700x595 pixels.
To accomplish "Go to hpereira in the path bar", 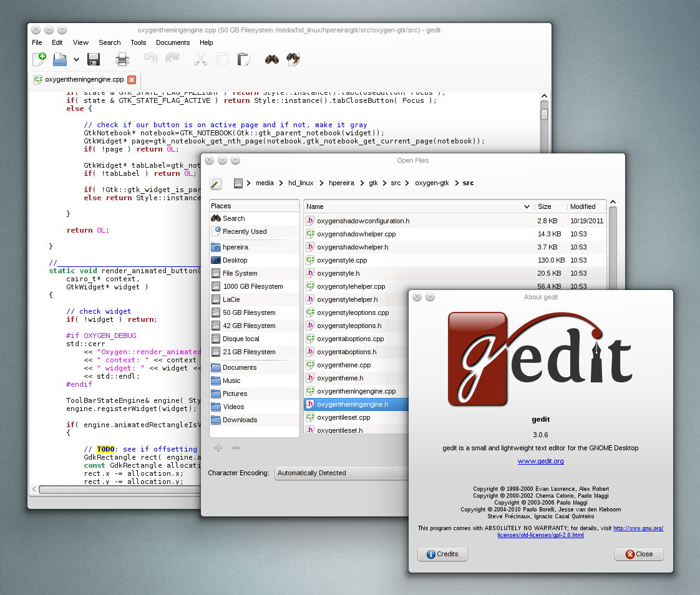I will click(x=341, y=183).
